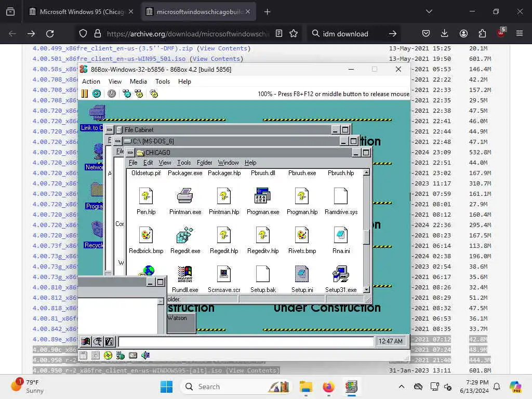Viewport: 532px width, 399px height.
Task: Click the Chicago Find eye button
Action: tap(98, 342)
